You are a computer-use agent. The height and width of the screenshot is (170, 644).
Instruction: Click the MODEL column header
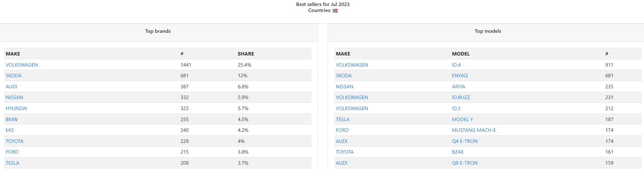coord(460,54)
